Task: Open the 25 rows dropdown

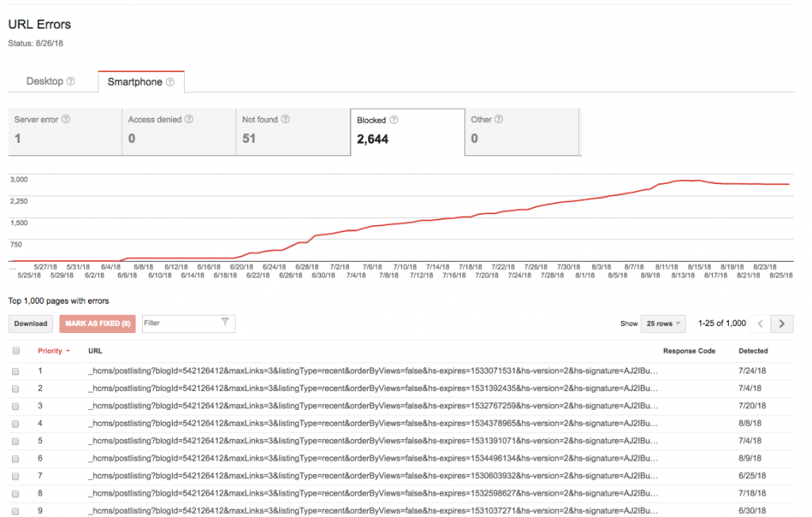Action: point(663,324)
